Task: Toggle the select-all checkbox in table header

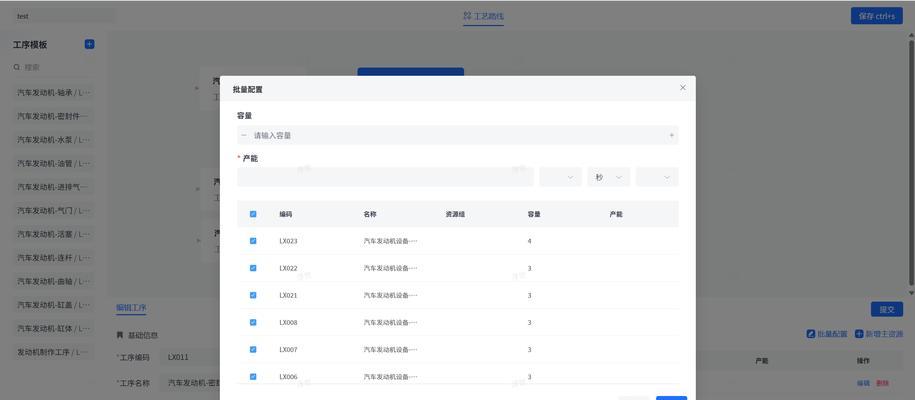Action: tap(253, 214)
